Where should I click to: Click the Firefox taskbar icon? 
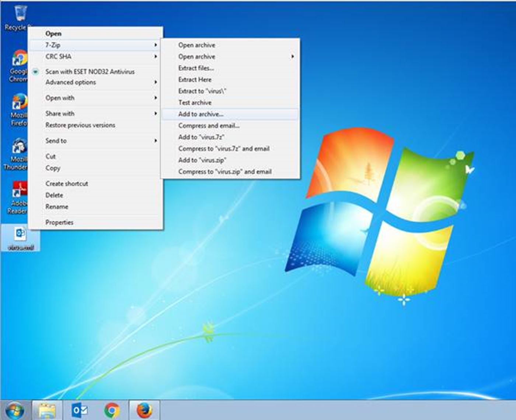(144, 410)
